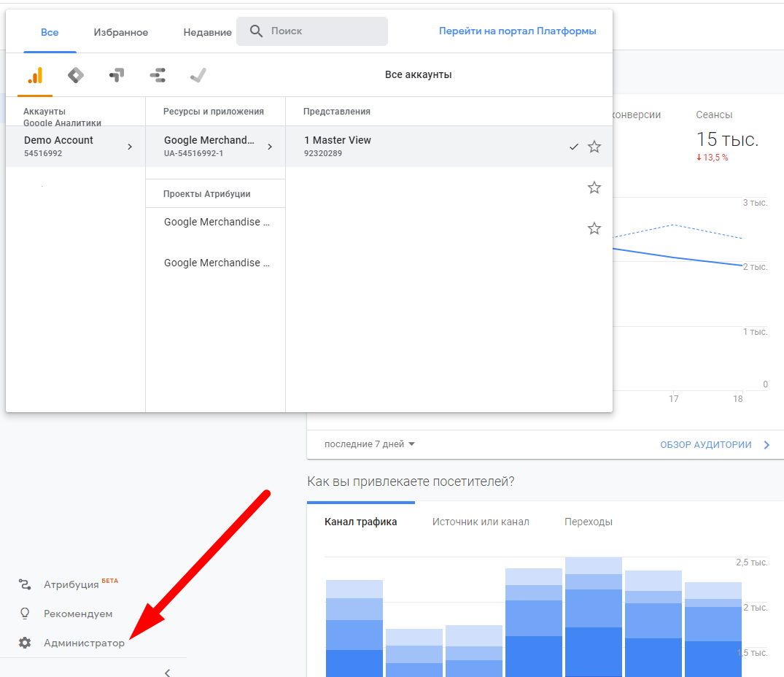Click the Атрибуция route icon

[25, 584]
